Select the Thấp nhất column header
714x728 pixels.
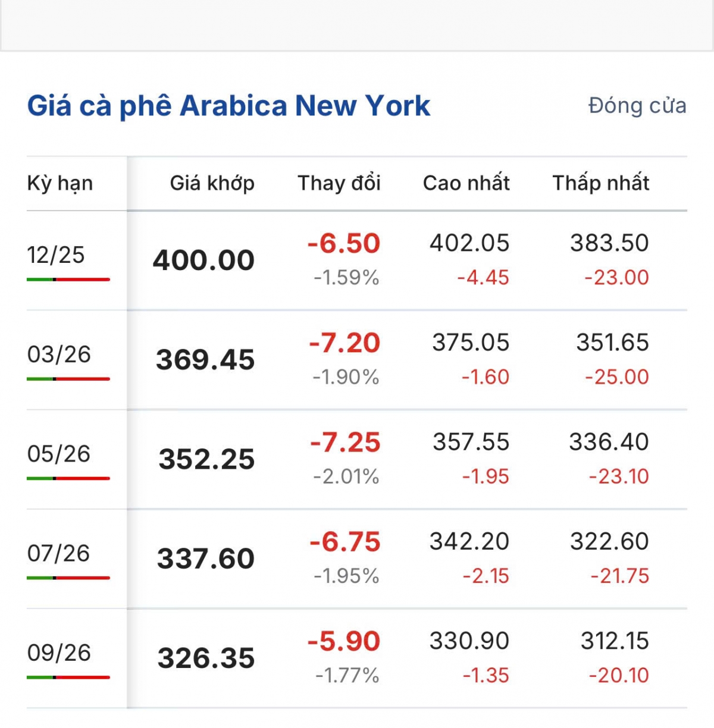[x=600, y=183]
